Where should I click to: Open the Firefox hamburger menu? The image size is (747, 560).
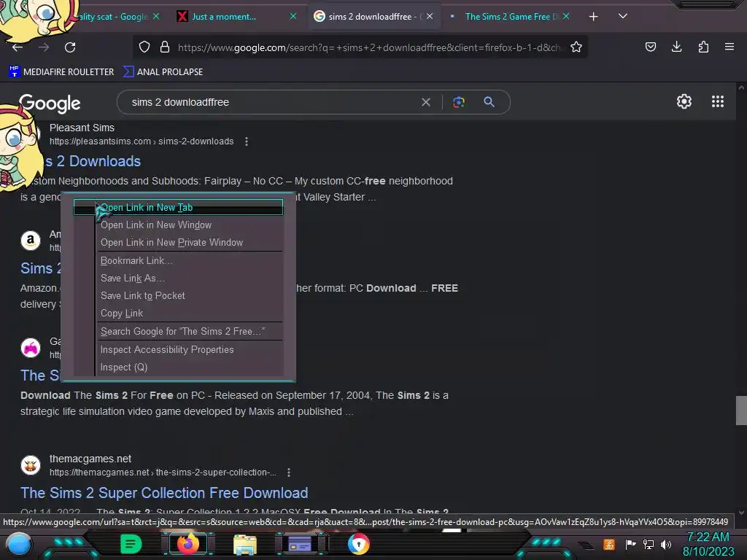tap(729, 47)
